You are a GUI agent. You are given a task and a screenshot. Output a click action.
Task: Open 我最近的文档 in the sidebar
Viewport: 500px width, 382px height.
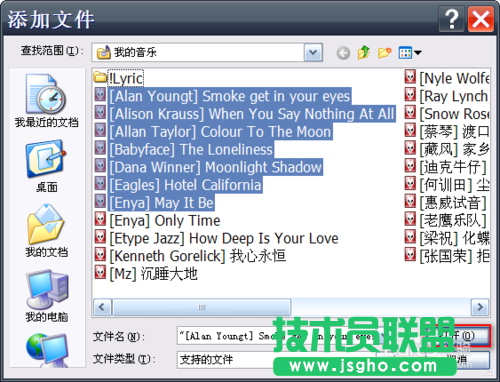[46, 101]
